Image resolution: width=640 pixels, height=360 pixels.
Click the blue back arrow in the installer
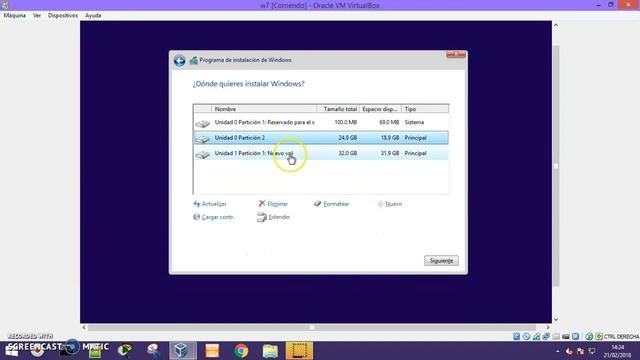pos(180,60)
